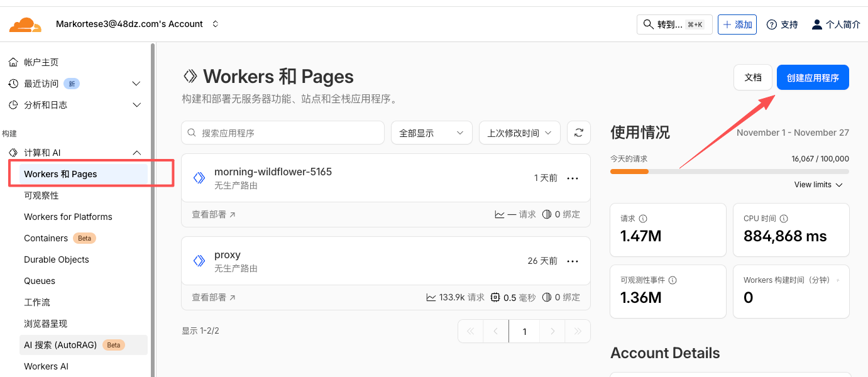Click the Cloudflare logo icon
Screen dimensions: 868x377
click(x=25, y=25)
